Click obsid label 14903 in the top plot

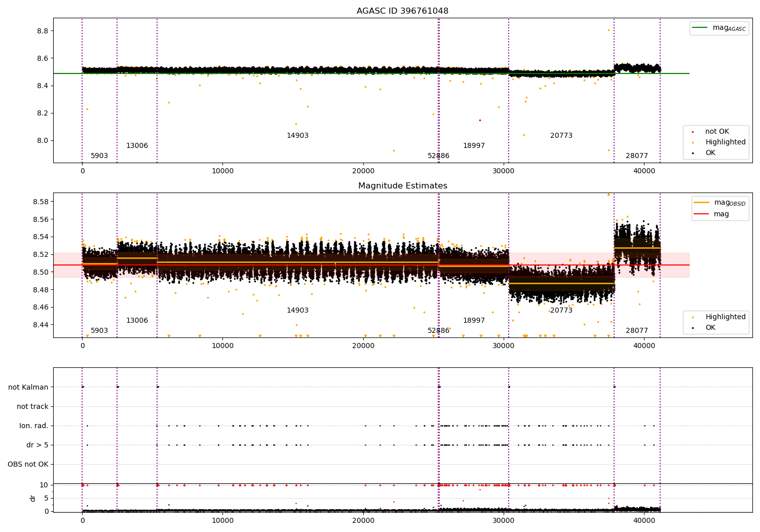click(297, 136)
